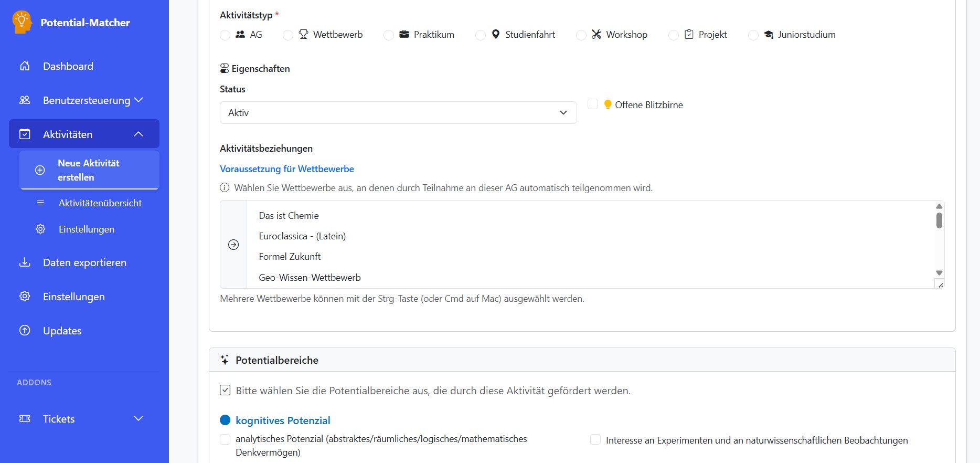
Task: Click the Voraussetzung für Wettbewerbe link
Action: (x=287, y=169)
